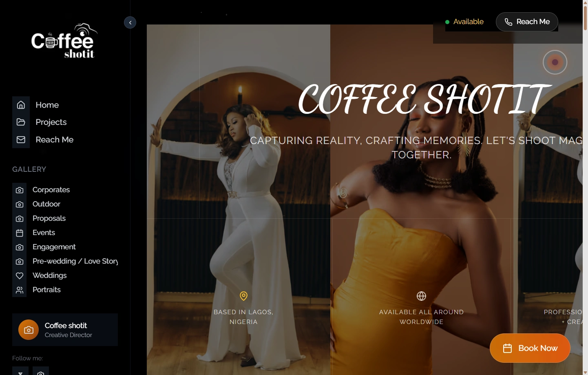Open the Events gallery

(x=44, y=233)
